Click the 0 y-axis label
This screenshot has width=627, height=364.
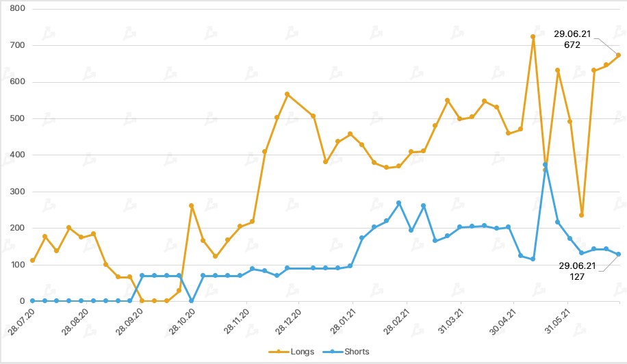(22, 301)
